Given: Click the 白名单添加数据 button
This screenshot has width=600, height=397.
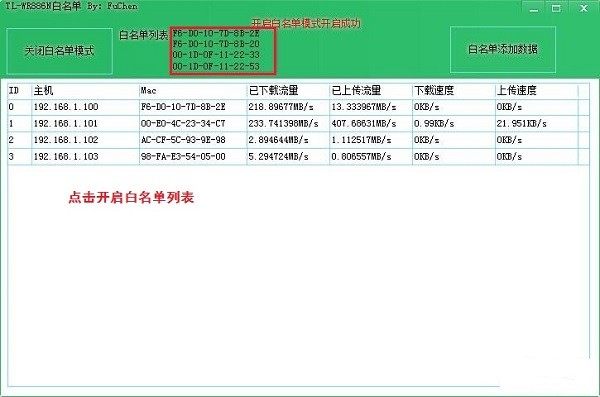Looking at the screenshot, I should coord(503,49).
